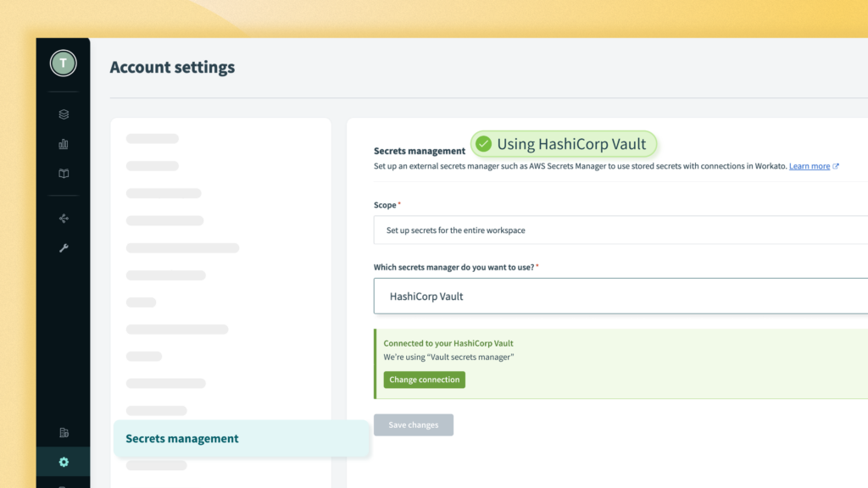Open the open-book library icon
This screenshot has height=488, width=868.
pyautogui.click(x=64, y=174)
